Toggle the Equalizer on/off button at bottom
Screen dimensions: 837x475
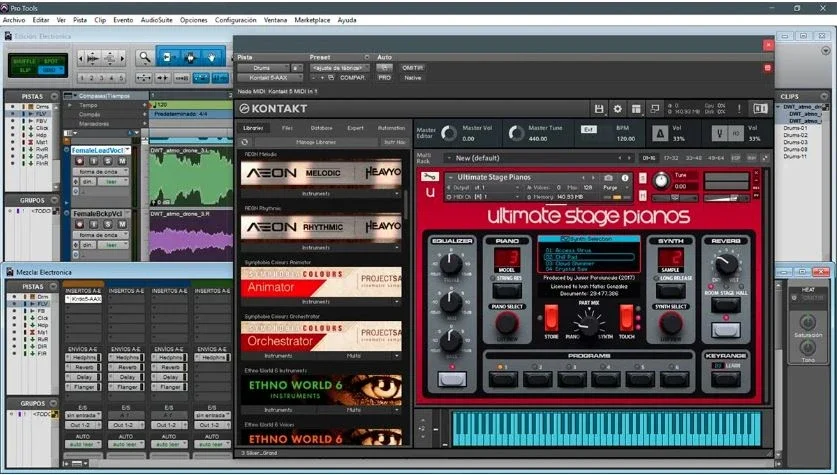pyautogui.click(x=452, y=379)
